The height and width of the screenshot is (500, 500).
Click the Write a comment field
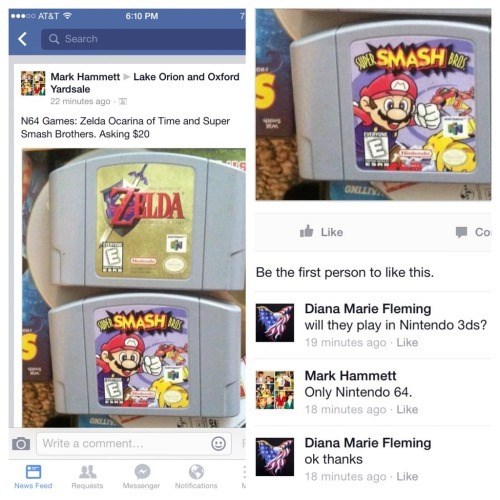tap(134, 444)
